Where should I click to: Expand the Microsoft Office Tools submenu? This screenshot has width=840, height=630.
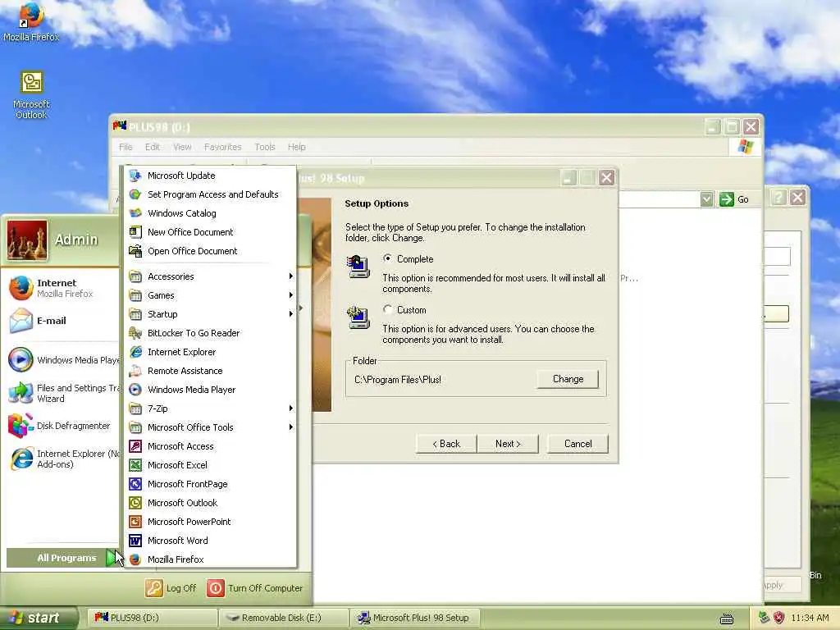[x=211, y=427]
